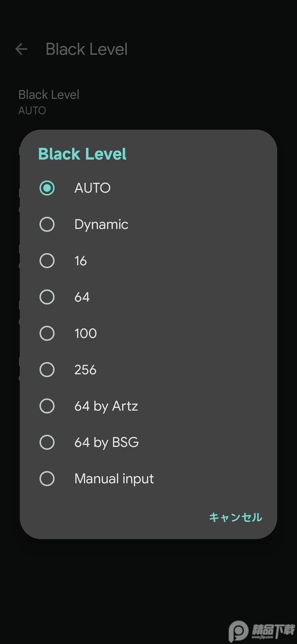The width and height of the screenshot is (297, 644).
Task: Tap the 256 option label
Action: click(85, 370)
